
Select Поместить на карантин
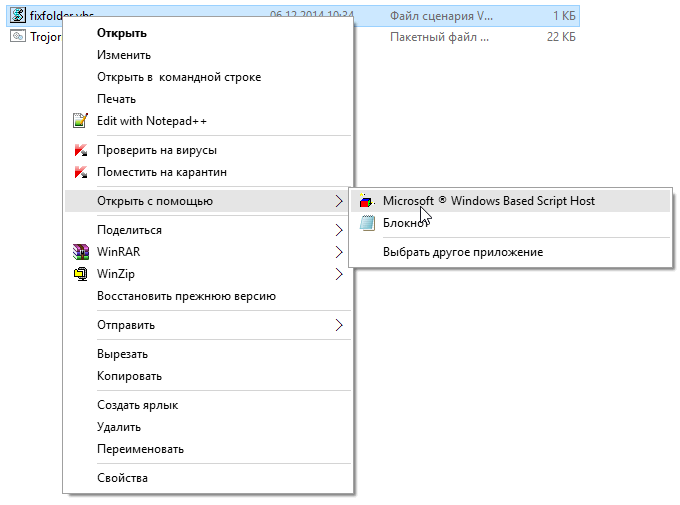(208, 172)
